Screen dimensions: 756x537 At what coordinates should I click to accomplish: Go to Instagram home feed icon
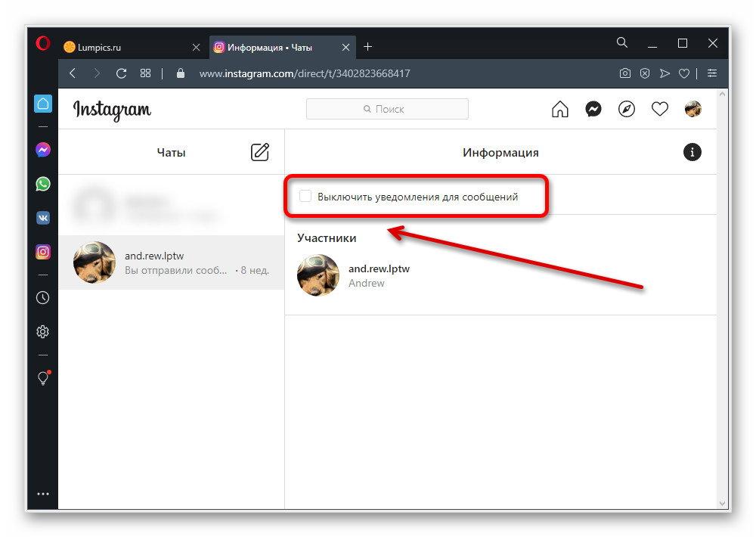pos(559,110)
